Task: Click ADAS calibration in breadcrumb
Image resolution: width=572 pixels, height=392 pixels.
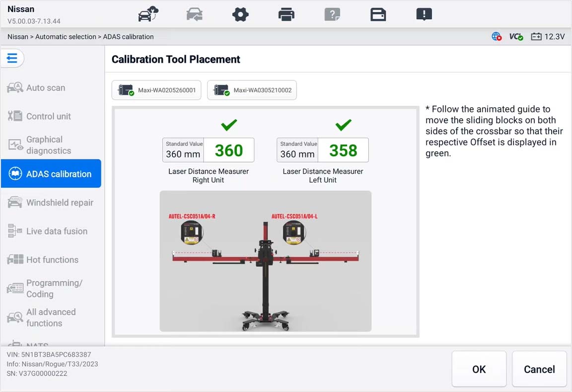Action: (128, 36)
